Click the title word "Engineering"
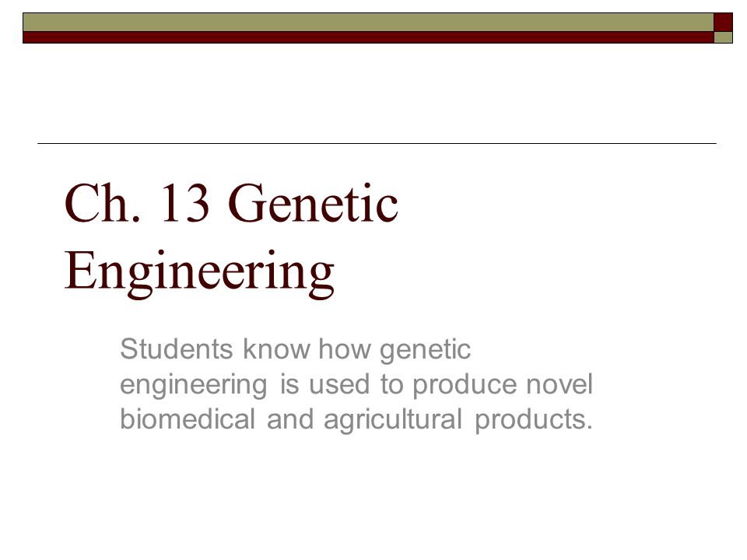 click(x=199, y=274)
